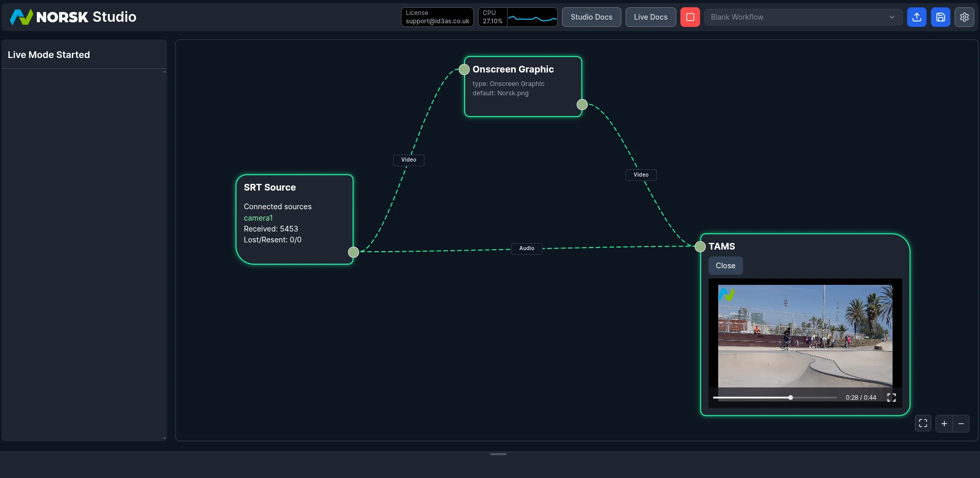This screenshot has height=478, width=980.
Task: Save the workflow with the floppy disk icon
Action: 940,17
